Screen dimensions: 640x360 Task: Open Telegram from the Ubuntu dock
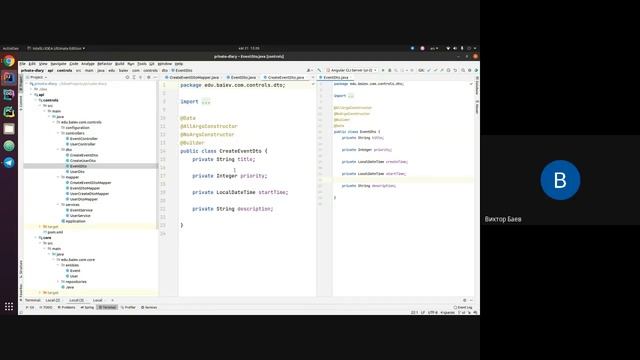point(9,162)
